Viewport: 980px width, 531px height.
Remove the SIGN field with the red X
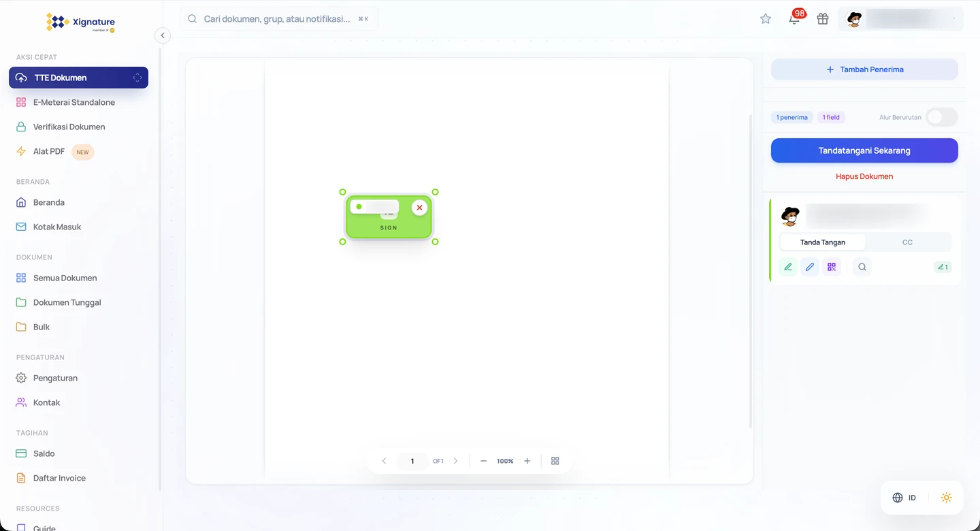click(419, 208)
